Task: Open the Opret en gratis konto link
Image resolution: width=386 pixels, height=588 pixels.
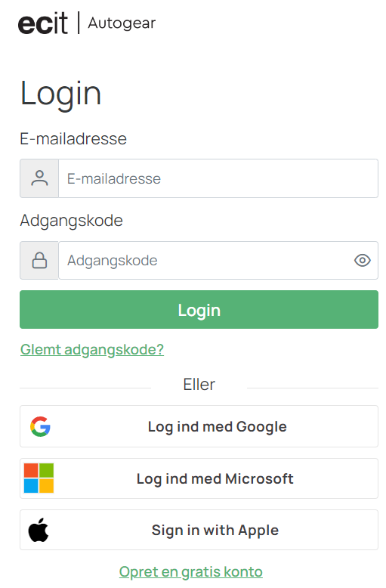Action: 191,572
